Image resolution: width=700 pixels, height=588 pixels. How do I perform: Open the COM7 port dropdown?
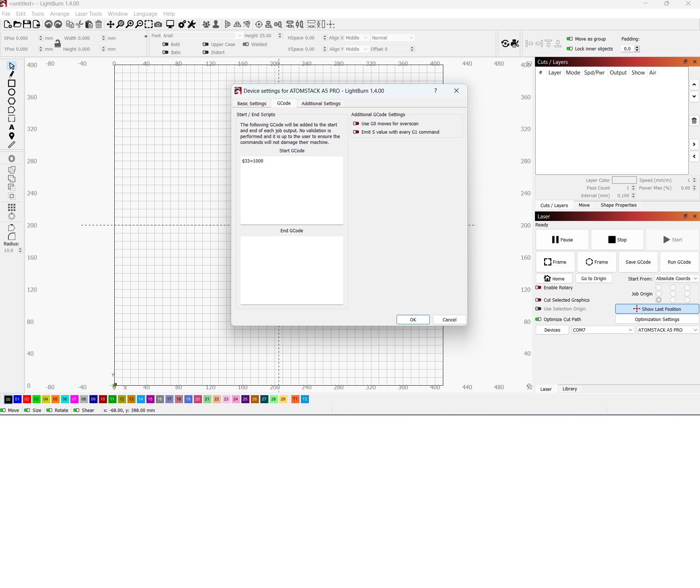tap(602, 330)
